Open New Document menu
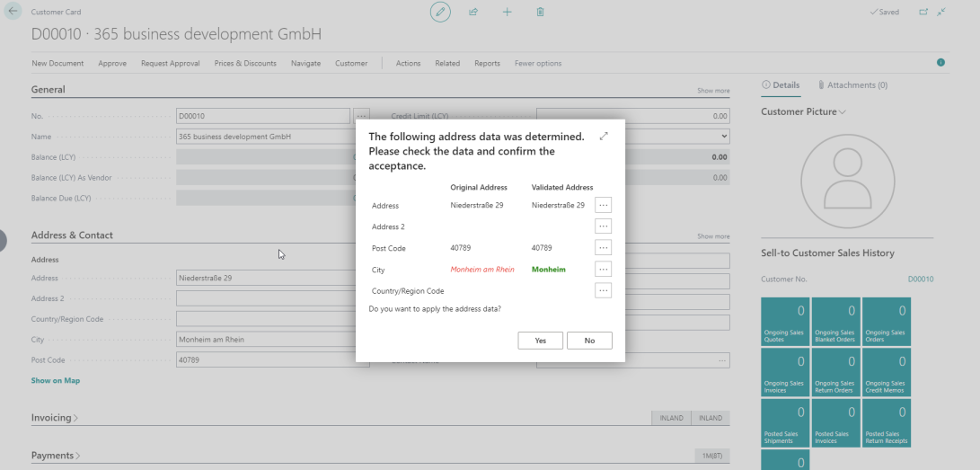The image size is (980, 470). tap(57, 63)
